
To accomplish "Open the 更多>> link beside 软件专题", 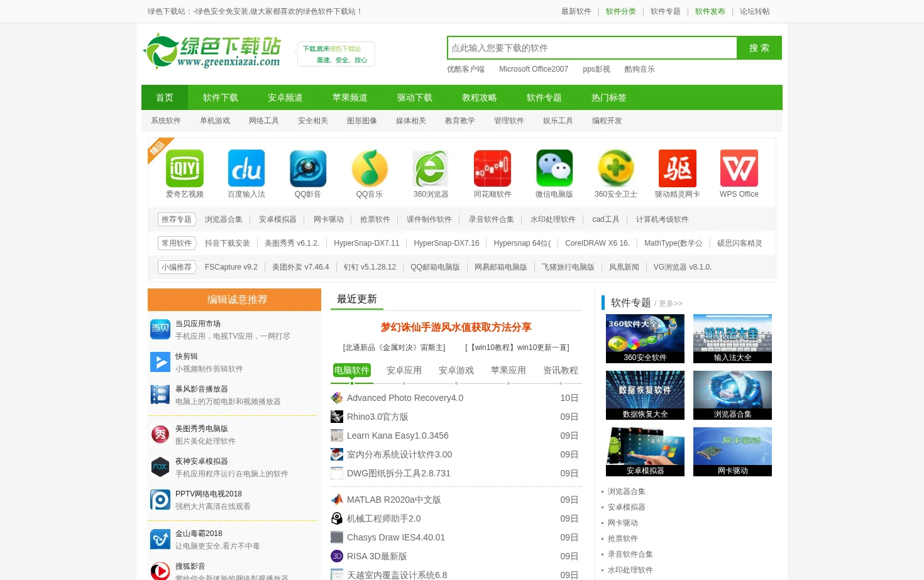I will (x=671, y=304).
